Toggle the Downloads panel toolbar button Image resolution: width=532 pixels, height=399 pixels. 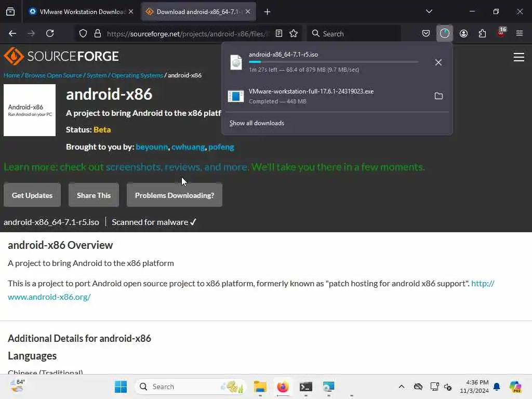(445, 33)
